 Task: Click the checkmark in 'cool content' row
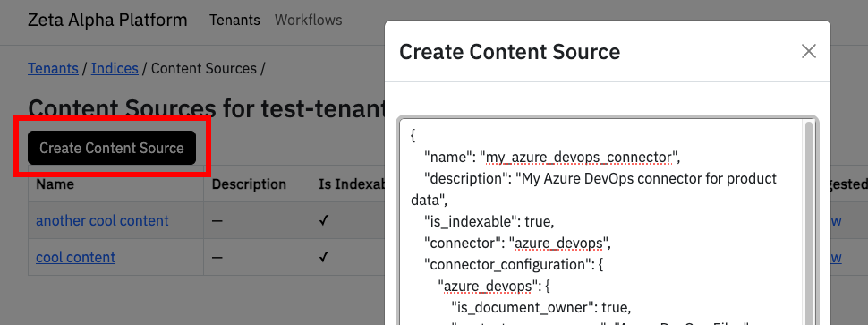point(325,258)
